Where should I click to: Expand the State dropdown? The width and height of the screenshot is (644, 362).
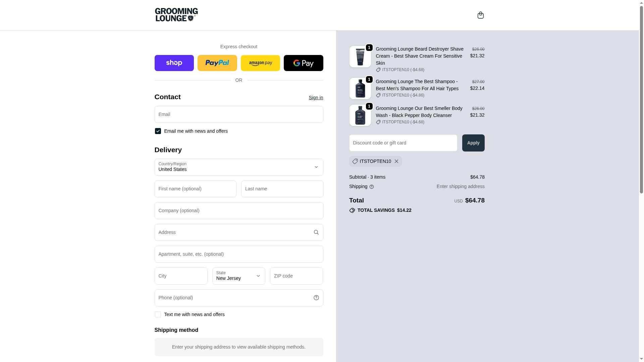[x=238, y=276]
